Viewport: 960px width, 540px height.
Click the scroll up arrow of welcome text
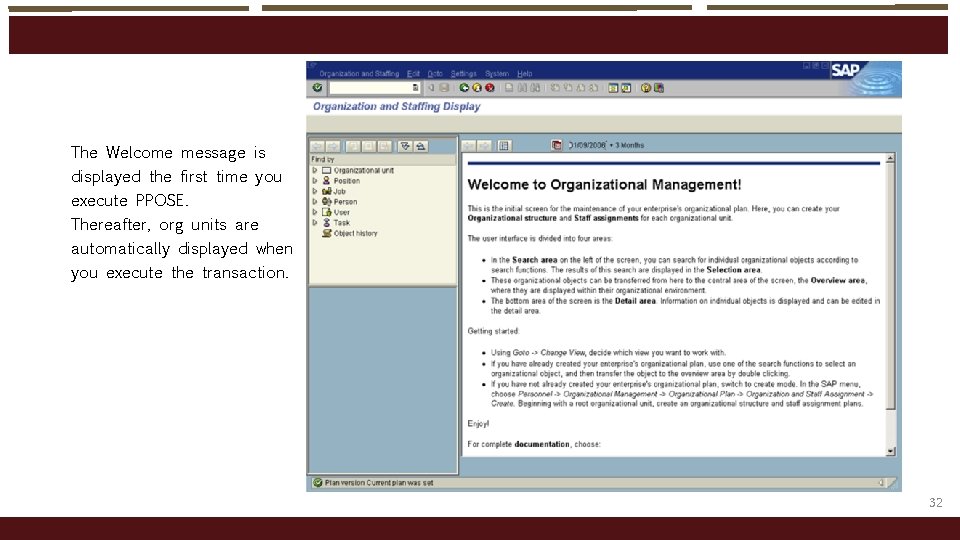(x=890, y=158)
